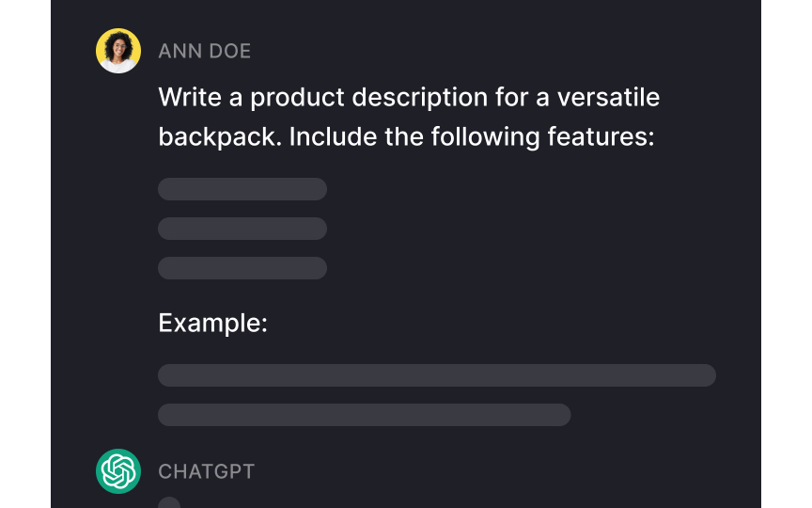Screen dimensions: 812x508
Task: Select the ANN DOE name label
Action: click(x=205, y=52)
